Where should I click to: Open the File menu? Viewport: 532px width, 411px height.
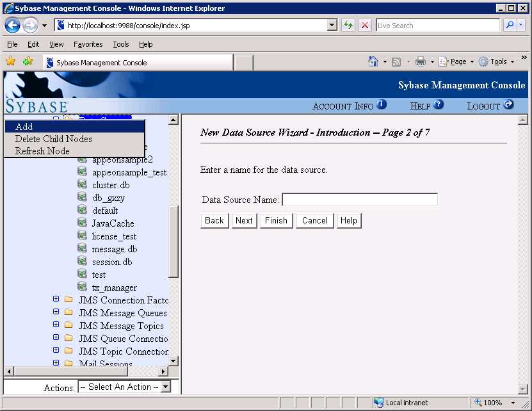12,44
